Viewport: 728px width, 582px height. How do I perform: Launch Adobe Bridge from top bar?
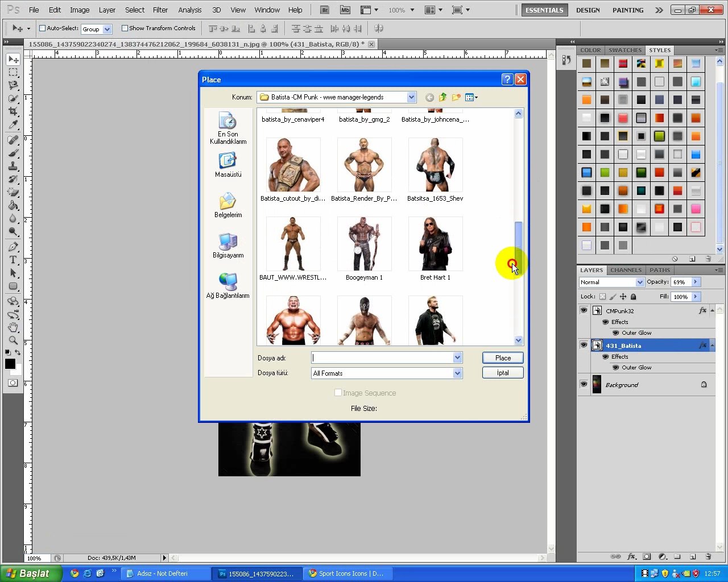click(324, 10)
